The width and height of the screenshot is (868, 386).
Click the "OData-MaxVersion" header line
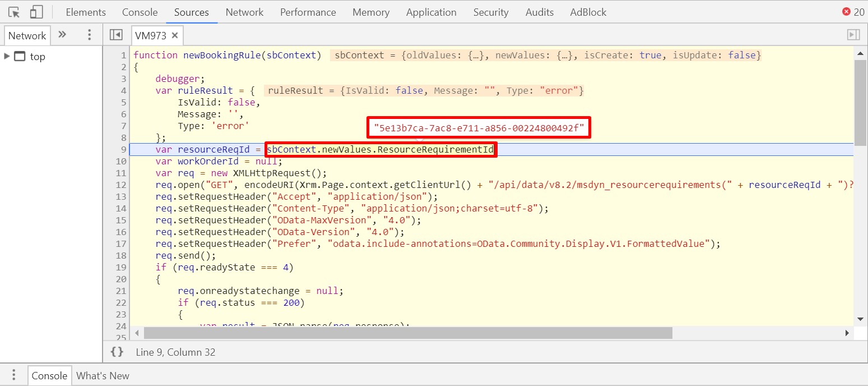[288, 220]
